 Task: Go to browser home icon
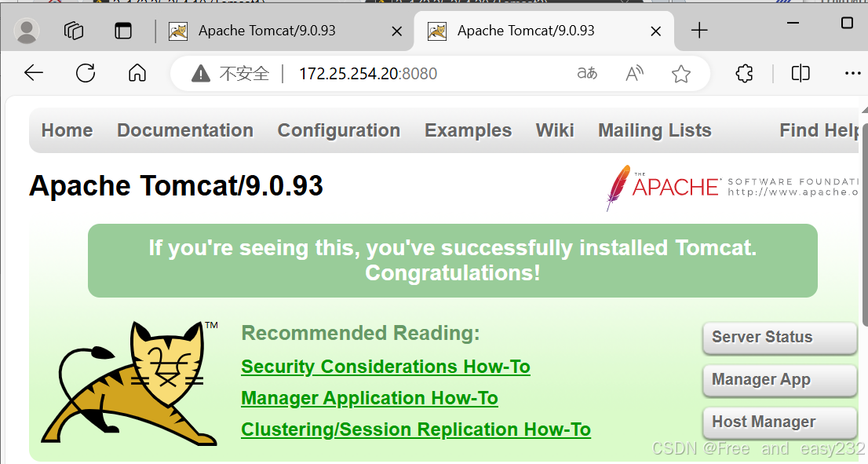(137, 73)
